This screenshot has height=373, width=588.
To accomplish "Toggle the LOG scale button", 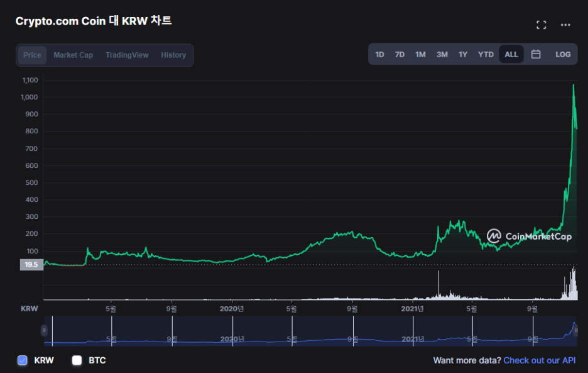I will point(563,55).
